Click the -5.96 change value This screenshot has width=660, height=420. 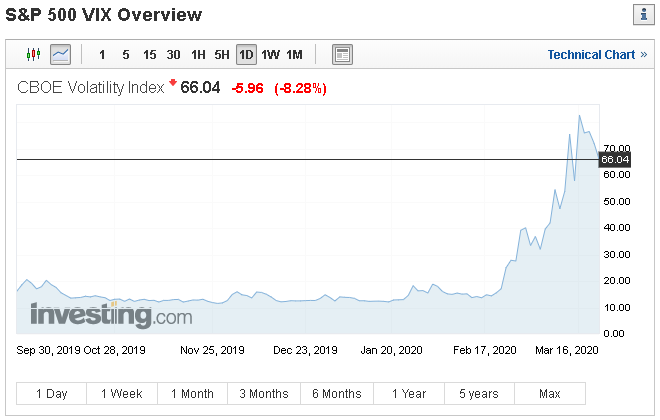coord(248,88)
